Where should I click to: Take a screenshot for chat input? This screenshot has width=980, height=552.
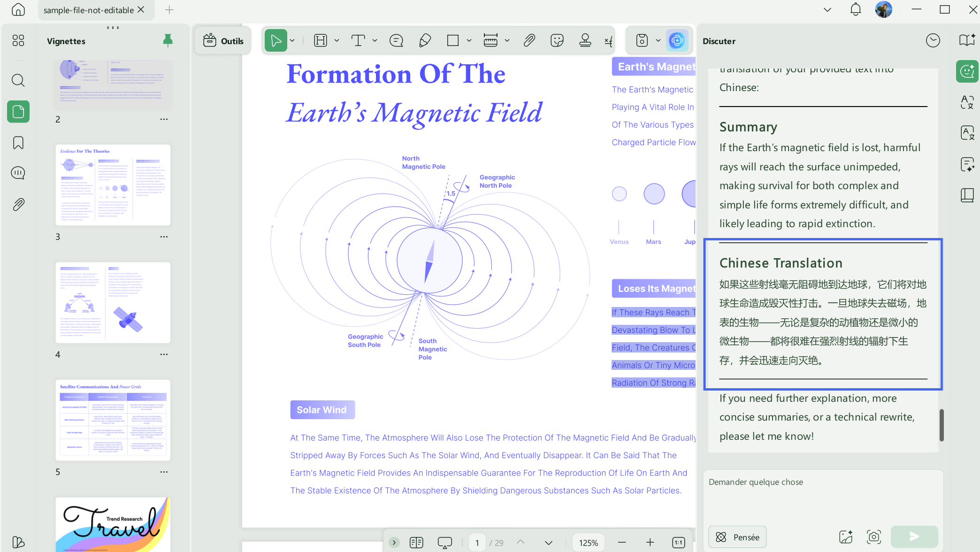pyautogui.click(x=874, y=537)
